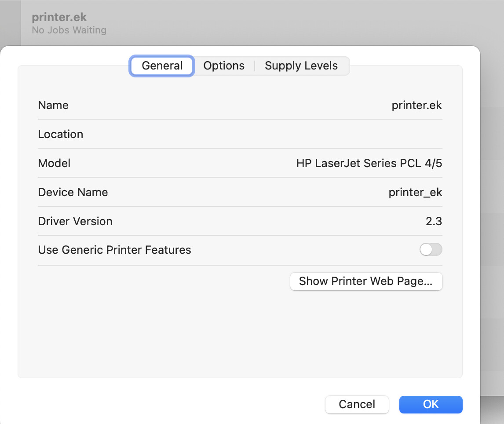Click the printer.ek value in the Name row
Viewport: 504px width, 424px height.
(x=416, y=106)
